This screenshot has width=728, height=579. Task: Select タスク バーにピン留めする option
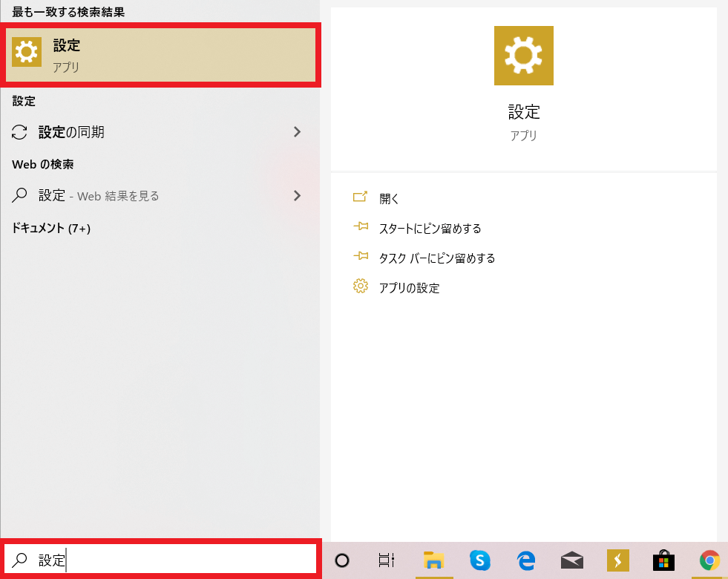point(436,258)
